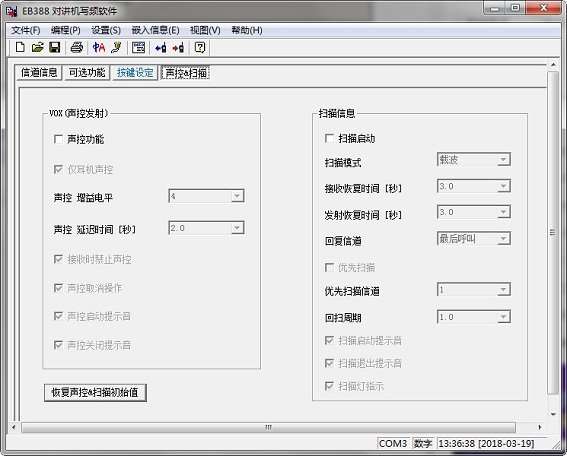Image resolution: width=567 pixels, height=456 pixels.
Task: Create a new file with the blank page icon
Action: coord(20,47)
